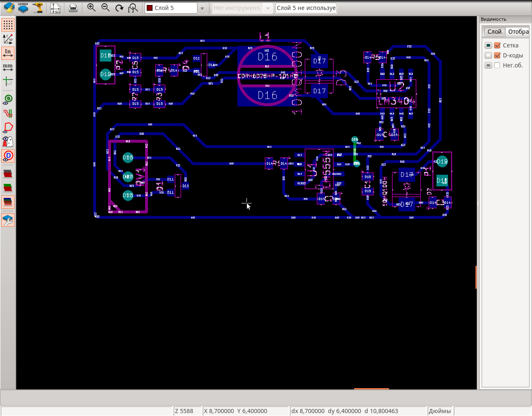
Task: Toggle D-codes visibility with the D eye icon
Action: pyautogui.click(x=8, y=156)
